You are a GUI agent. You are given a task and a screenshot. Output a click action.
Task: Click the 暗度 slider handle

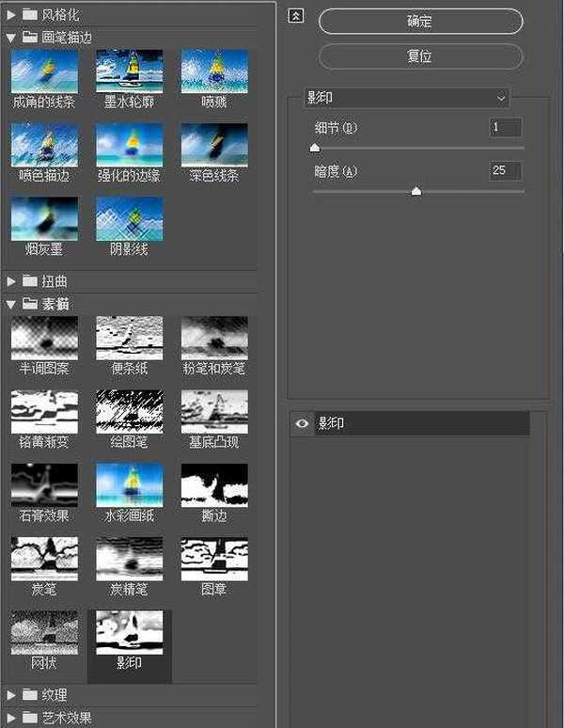coord(416,191)
